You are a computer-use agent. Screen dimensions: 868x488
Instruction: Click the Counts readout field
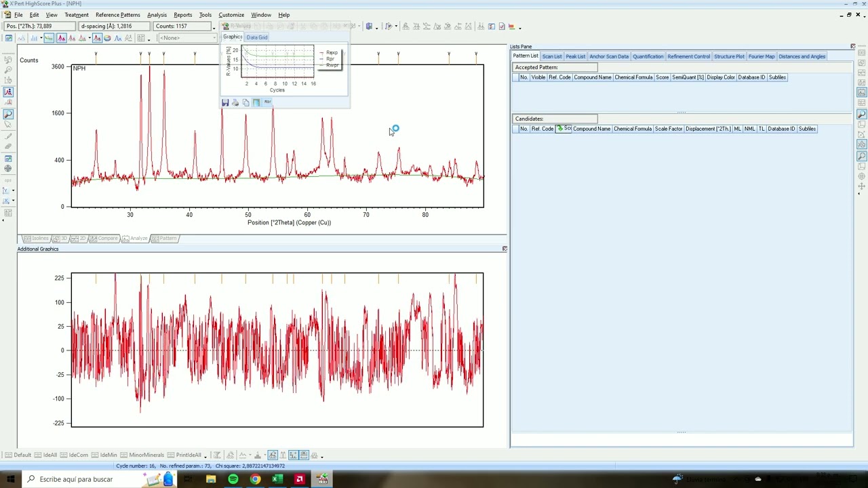click(181, 26)
